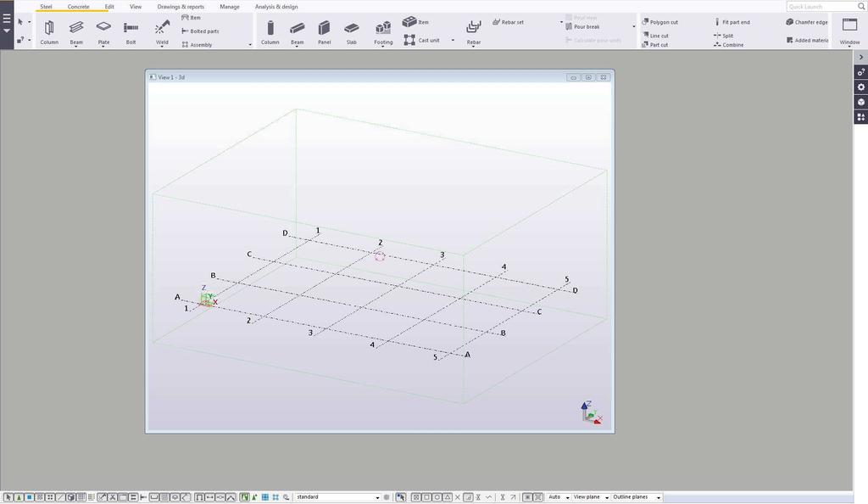Screen dimensions: 868x504
Task: Click the Pour break button
Action: (x=582, y=26)
